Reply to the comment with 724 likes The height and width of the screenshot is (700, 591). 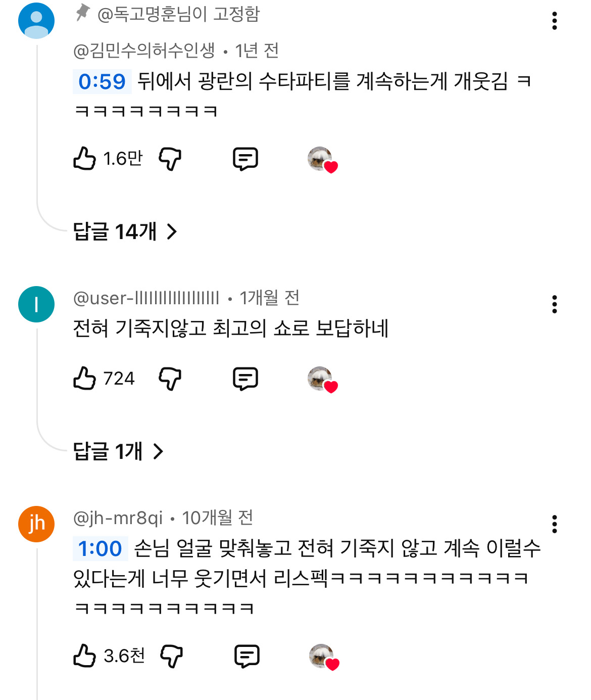point(245,379)
